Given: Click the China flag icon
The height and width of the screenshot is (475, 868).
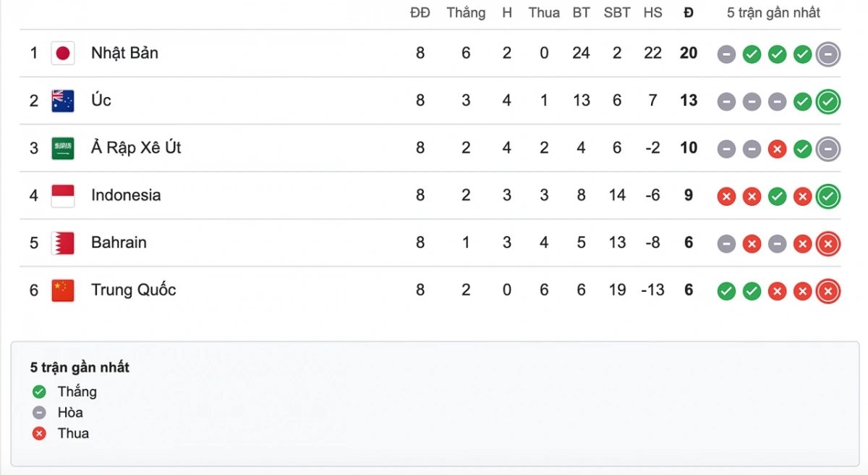Looking at the screenshot, I should pyautogui.click(x=63, y=290).
